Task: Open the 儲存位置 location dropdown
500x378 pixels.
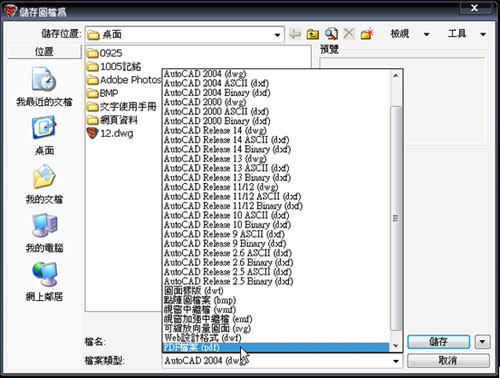Action: 277,35
